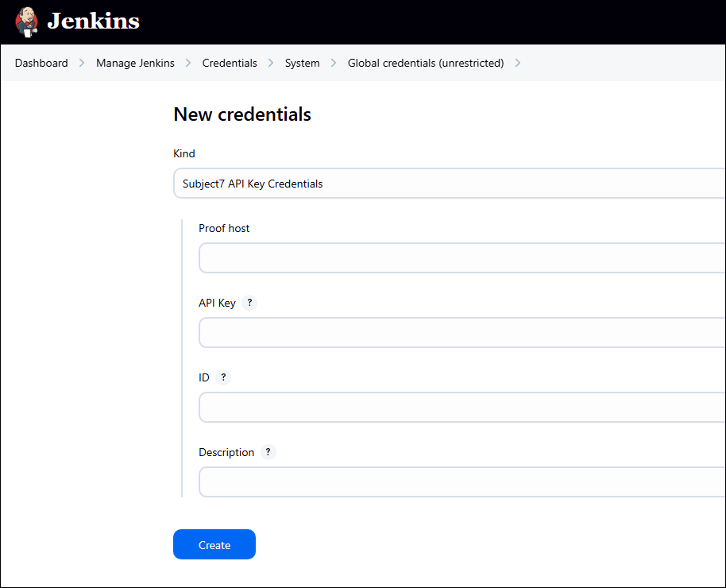Click the chevron after System breadcrumb
The height and width of the screenshot is (588, 726).
click(334, 63)
